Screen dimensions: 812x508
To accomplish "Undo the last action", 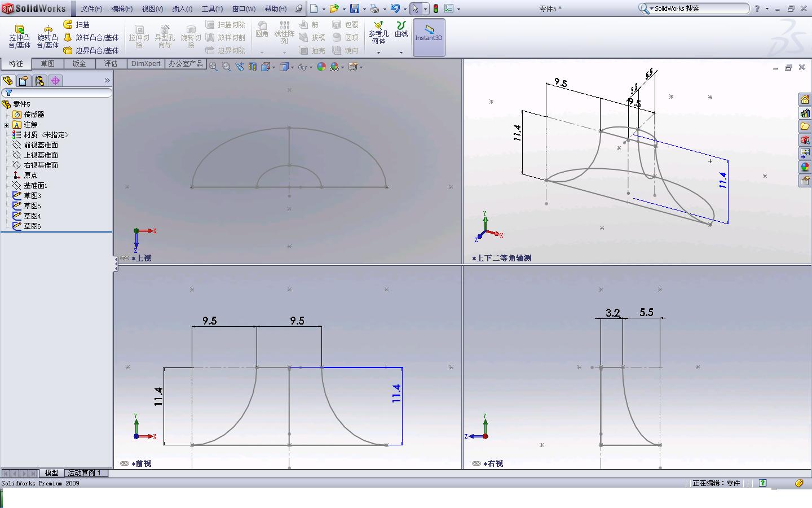I will 395,8.
